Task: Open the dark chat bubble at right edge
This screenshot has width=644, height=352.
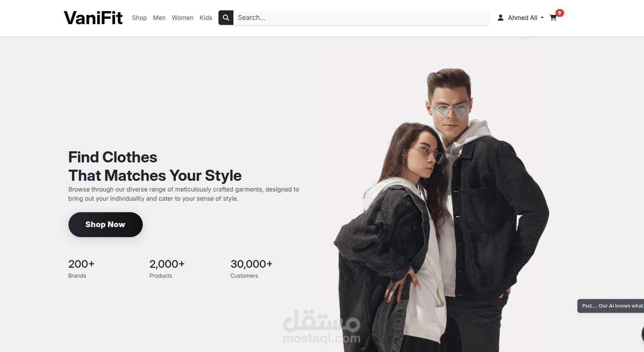Action: pos(643,334)
